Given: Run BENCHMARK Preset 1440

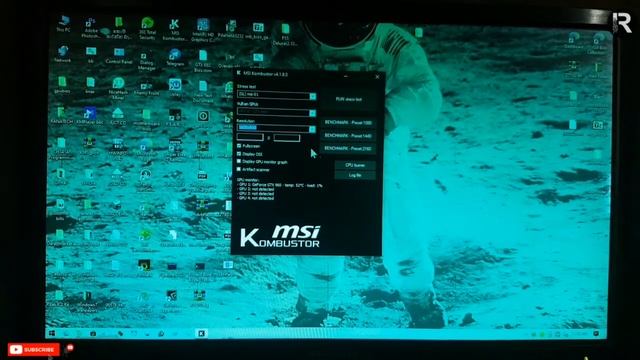Looking at the screenshot, I should 348,136.
